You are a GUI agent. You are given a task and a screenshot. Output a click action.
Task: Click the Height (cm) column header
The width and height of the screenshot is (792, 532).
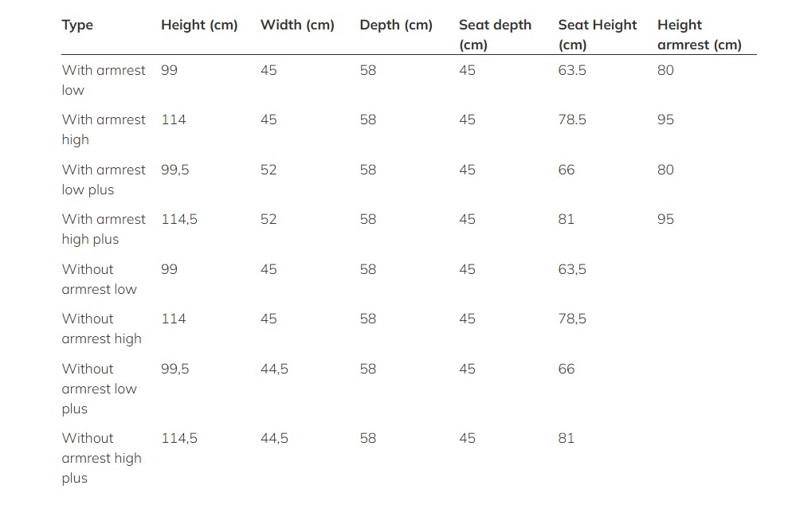click(x=199, y=25)
